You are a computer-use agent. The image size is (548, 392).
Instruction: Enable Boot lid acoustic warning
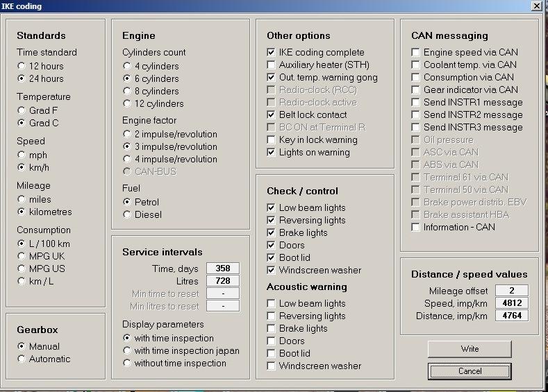[271, 353]
